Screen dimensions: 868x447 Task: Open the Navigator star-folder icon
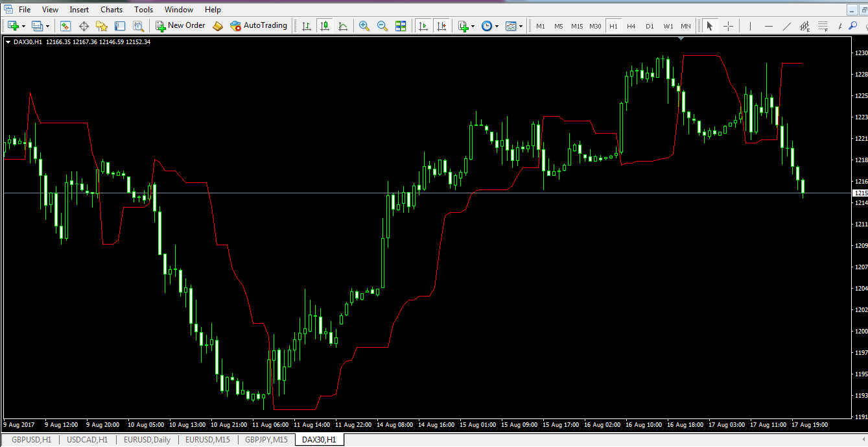pyautogui.click(x=102, y=26)
